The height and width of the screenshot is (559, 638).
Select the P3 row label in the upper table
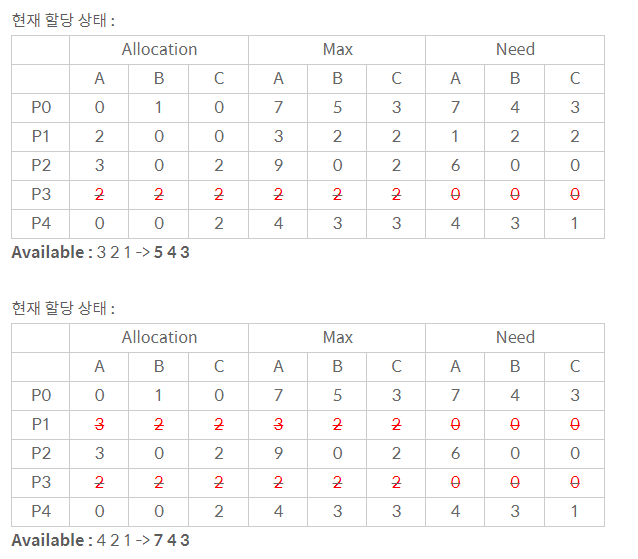(41, 194)
